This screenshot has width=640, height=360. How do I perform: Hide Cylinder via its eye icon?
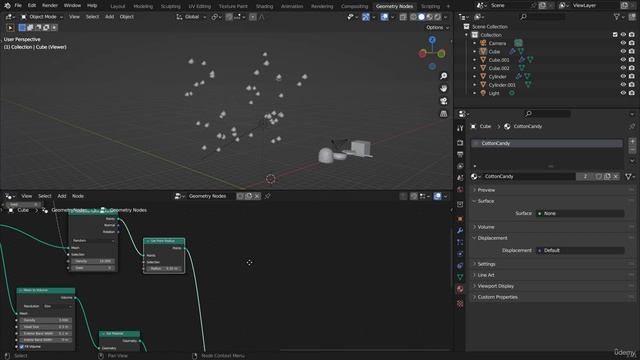623,77
